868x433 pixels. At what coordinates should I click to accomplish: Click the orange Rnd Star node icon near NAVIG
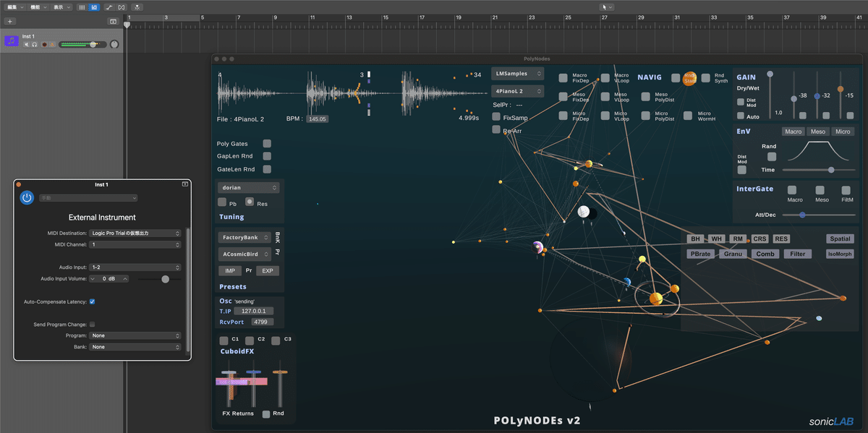click(x=689, y=77)
